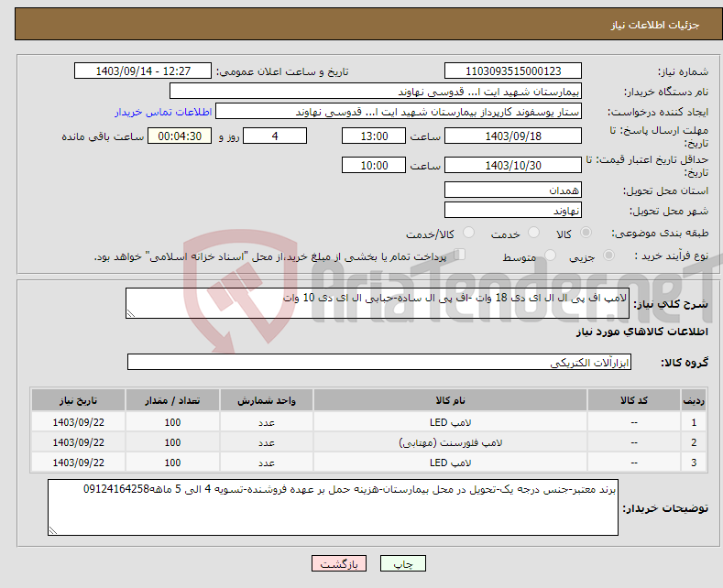Click the گروه کالا field ابزارآلات الکتریکی
Viewport: 723px width, 588px height.
click(379, 362)
